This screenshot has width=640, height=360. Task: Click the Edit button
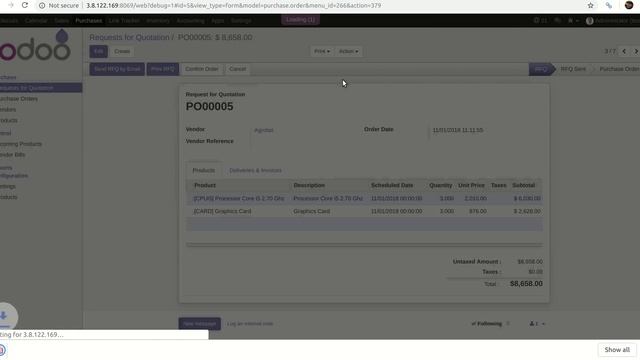(99, 51)
